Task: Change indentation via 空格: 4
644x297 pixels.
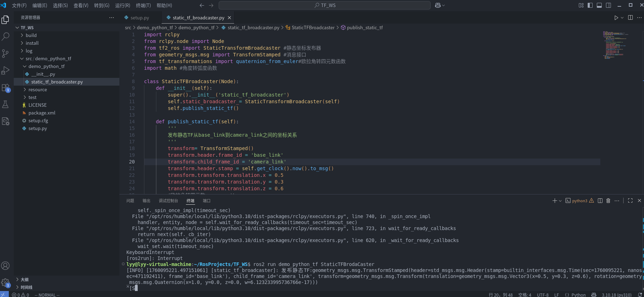Action: 525,295
